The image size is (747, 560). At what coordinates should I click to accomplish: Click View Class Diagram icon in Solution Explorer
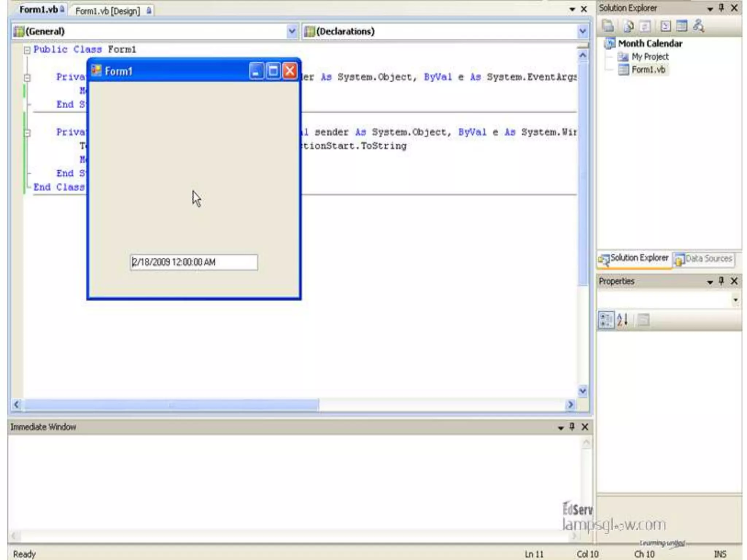click(698, 26)
